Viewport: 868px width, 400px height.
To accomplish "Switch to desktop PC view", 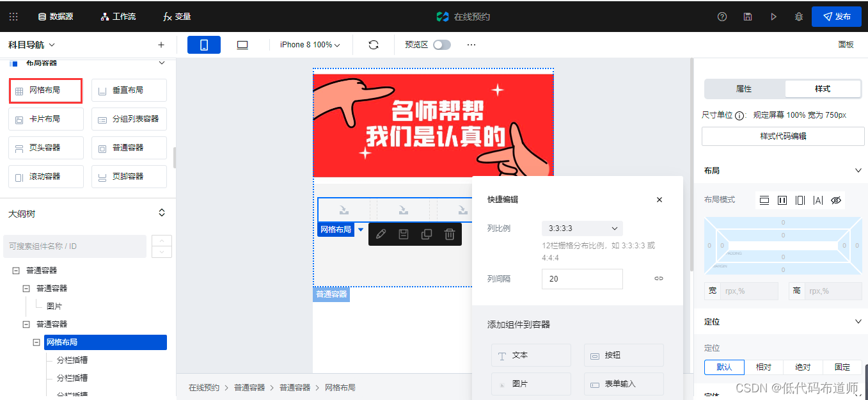I will 242,45.
